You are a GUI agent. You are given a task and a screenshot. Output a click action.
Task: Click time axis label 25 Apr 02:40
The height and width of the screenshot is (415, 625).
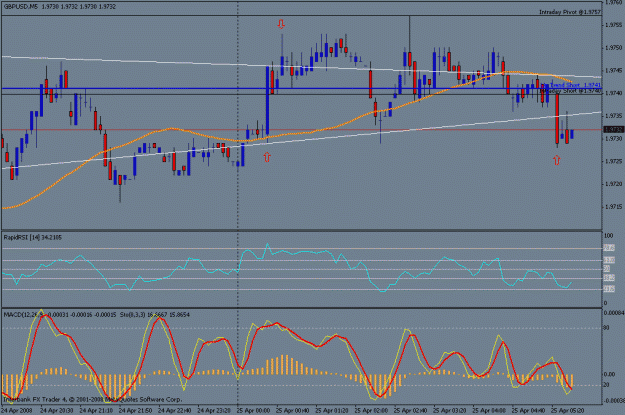411,410
